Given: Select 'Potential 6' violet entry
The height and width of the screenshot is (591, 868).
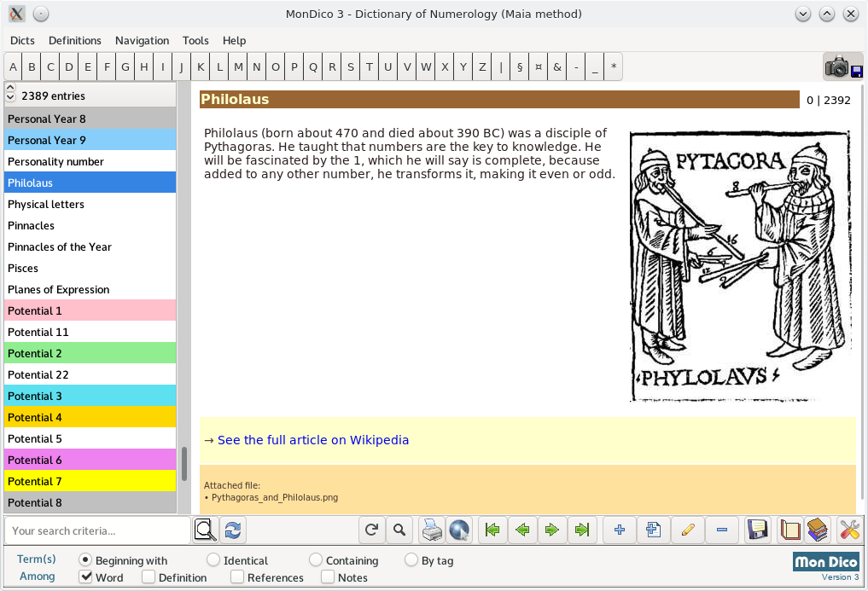Looking at the screenshot, I should pyautogui.click(x=90, y=460).
